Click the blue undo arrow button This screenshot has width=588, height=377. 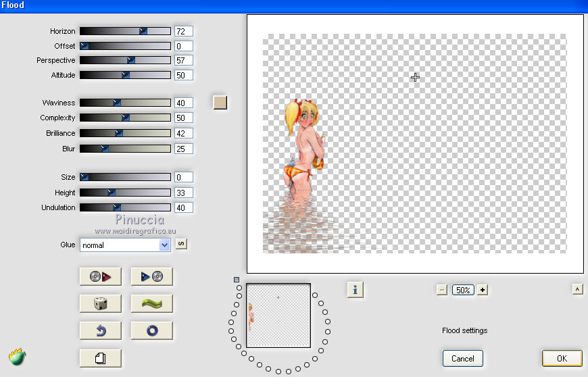click(x=101, y=330)
